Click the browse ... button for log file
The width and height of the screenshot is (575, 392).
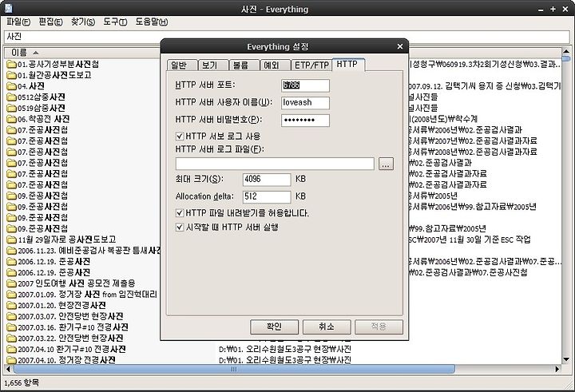click(386, 164)
